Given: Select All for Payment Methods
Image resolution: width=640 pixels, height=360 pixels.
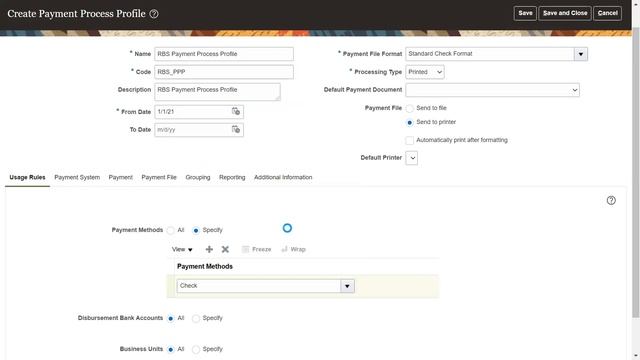Looking at the screenshot, I should coord(171,231).
